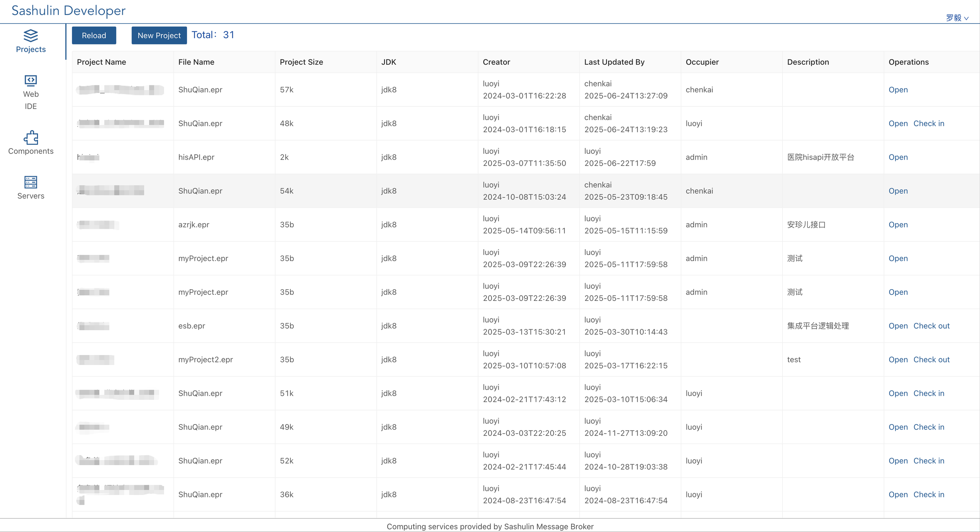Screen dimensions: 980x532
Task: Click the Projects stack icon in sidebar
Action: click(x=30, y=35)
